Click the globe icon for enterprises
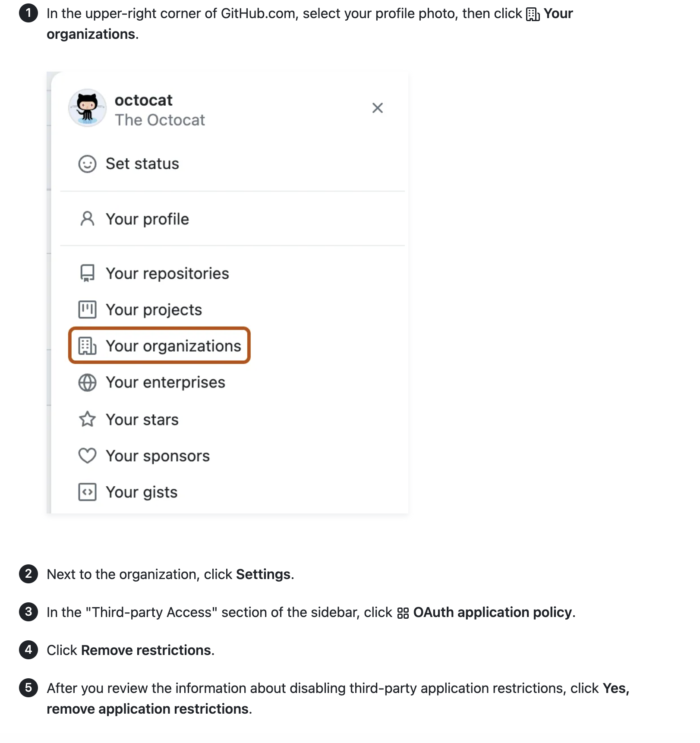Image resolution: width=700 pixels, height=743 pixels. [87, 382]
